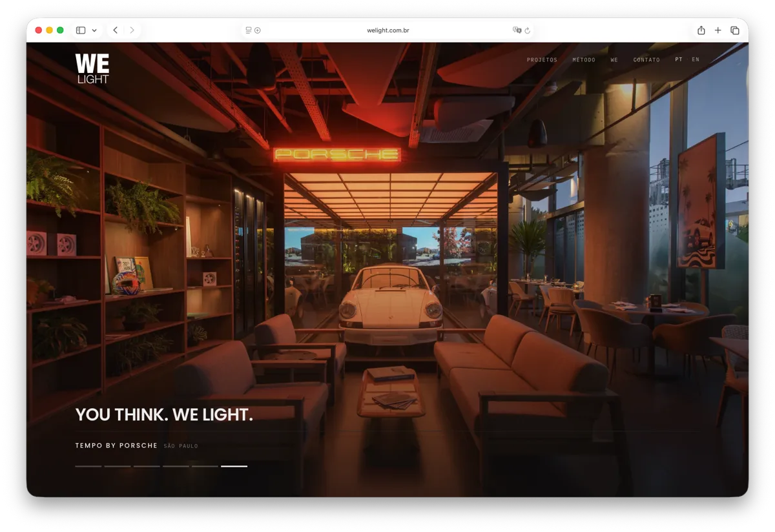775x532 pixels.
Task: Jump to the first slide indicator
Action: pyautogui.click(x=88, y=466)
